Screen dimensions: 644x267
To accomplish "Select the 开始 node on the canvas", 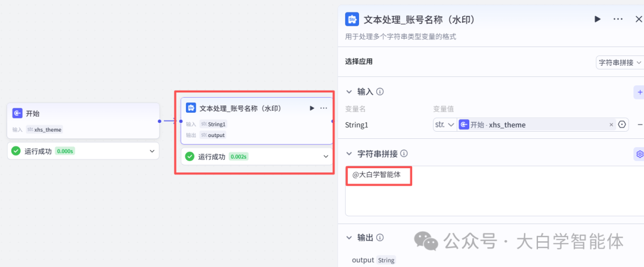I will (83, 121).
